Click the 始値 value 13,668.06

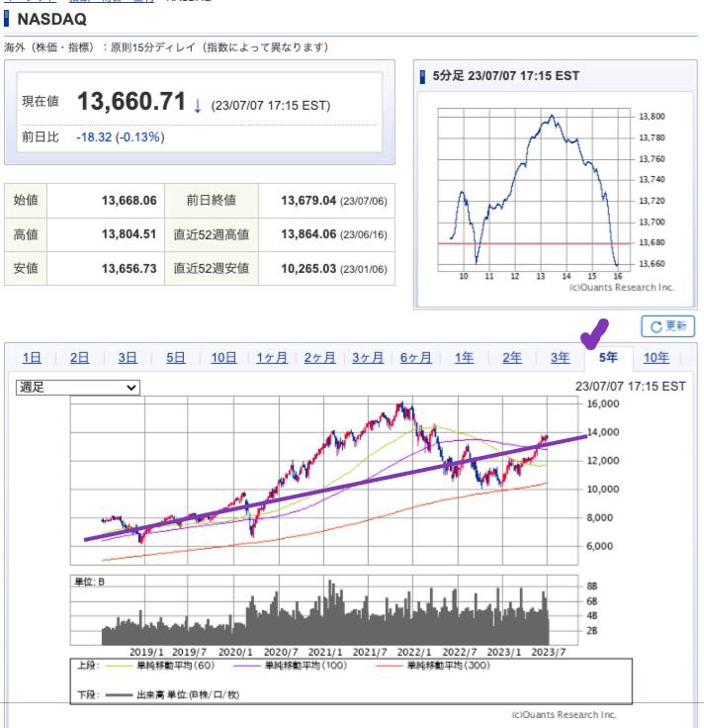point(129,201)
